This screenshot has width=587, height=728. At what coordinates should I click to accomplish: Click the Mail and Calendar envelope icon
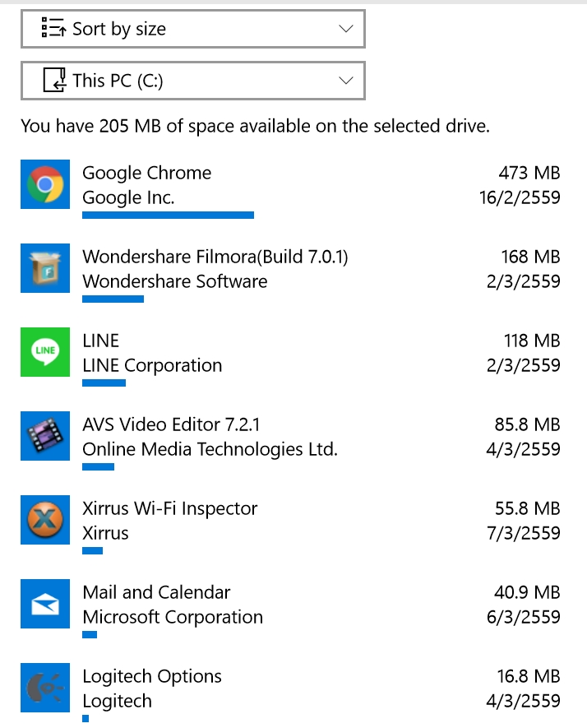coord(45,604)
